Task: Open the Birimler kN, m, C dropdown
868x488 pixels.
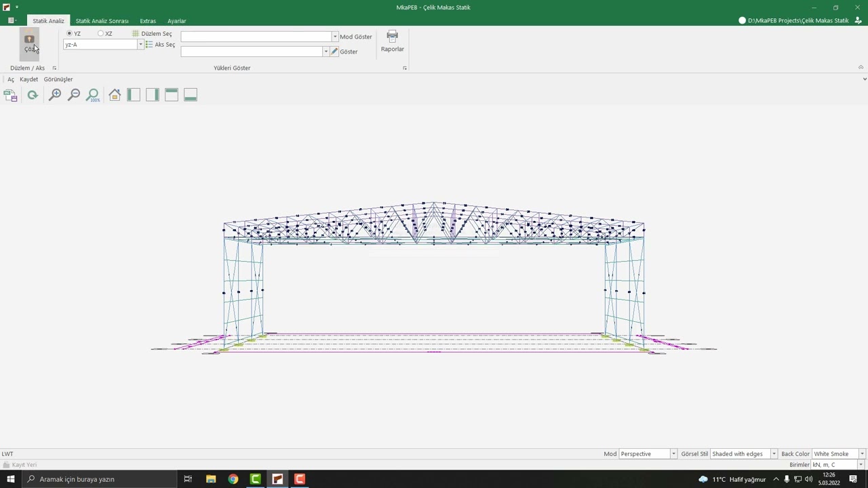Action: point(861,465)
